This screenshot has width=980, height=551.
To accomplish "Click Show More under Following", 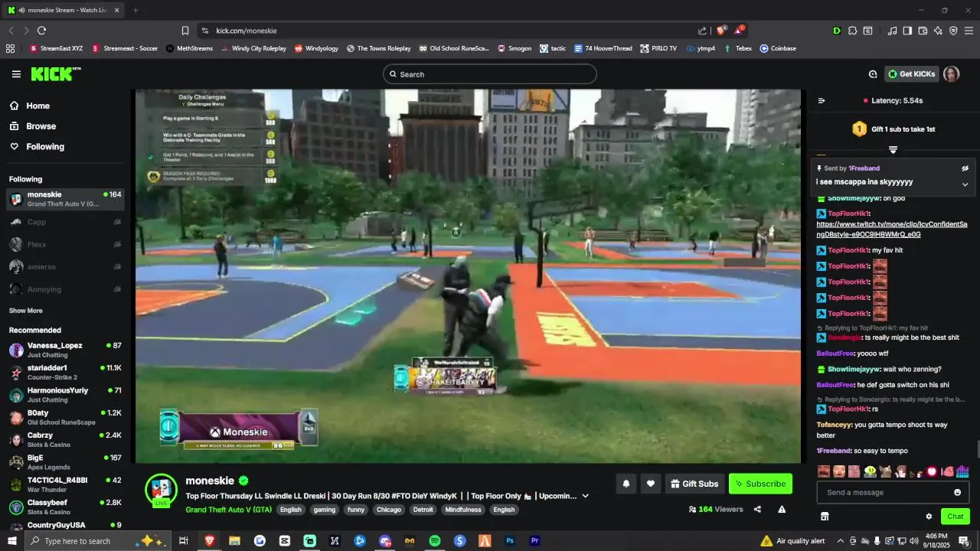I will click(x=26, y=311).
